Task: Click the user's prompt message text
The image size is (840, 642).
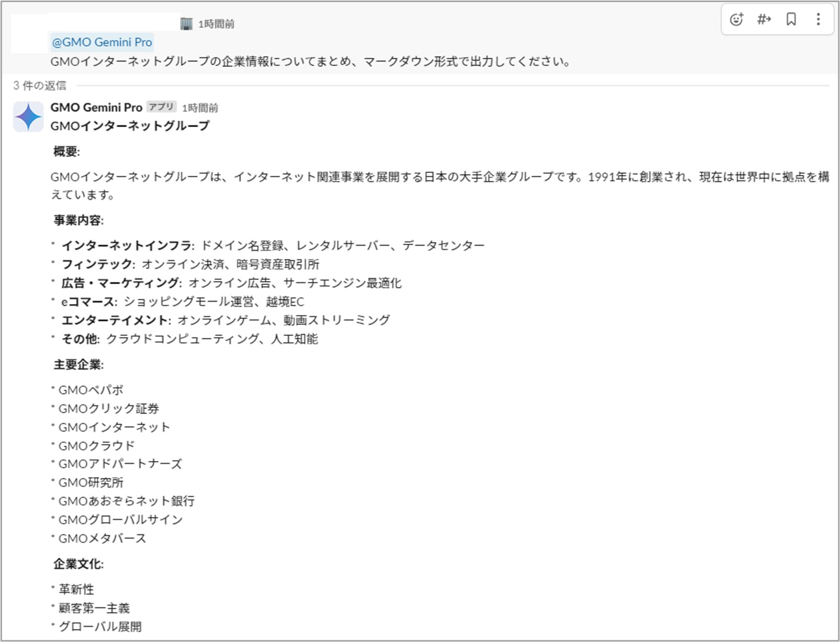Action: pyautogui.click(x=310, y=62)
